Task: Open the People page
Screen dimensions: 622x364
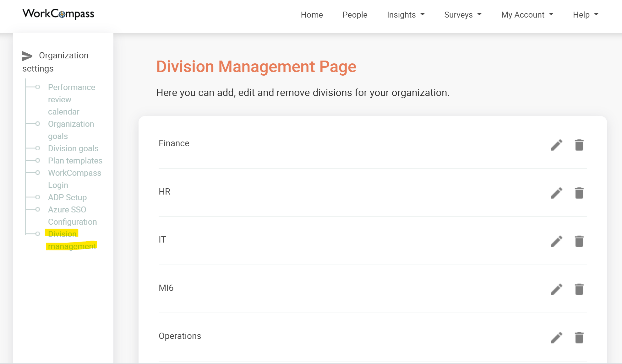Action: pos(355,15)
